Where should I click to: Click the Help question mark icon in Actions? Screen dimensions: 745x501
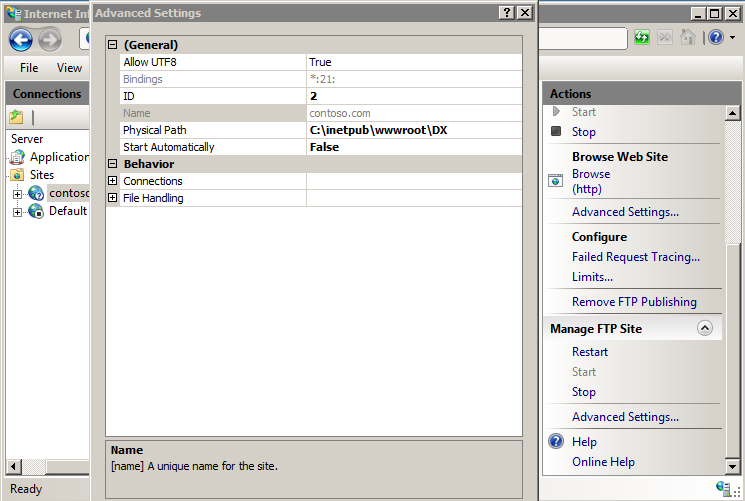click(x=556, y=441)
